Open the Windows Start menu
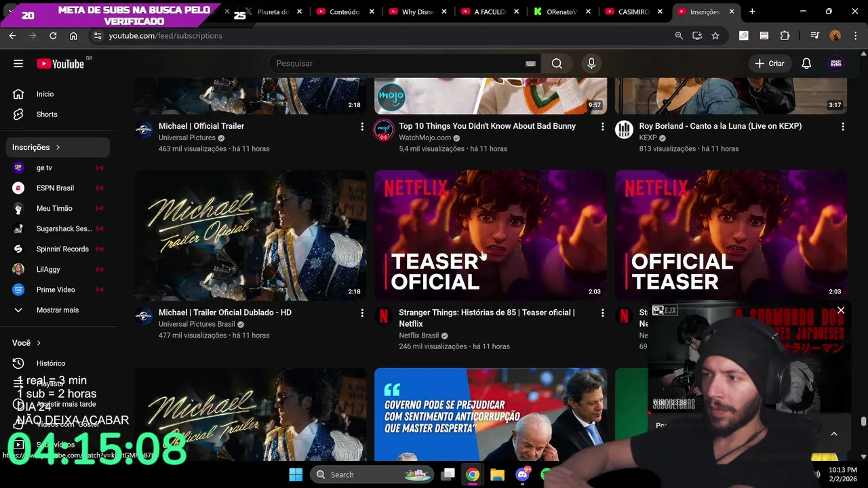 coord(296,474)
